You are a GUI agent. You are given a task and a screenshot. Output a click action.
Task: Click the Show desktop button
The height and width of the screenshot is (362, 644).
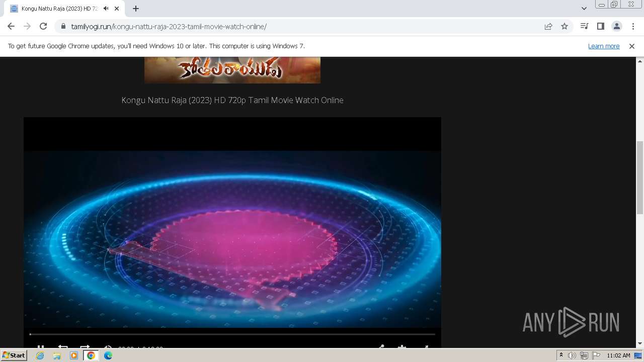pos(639,355)
